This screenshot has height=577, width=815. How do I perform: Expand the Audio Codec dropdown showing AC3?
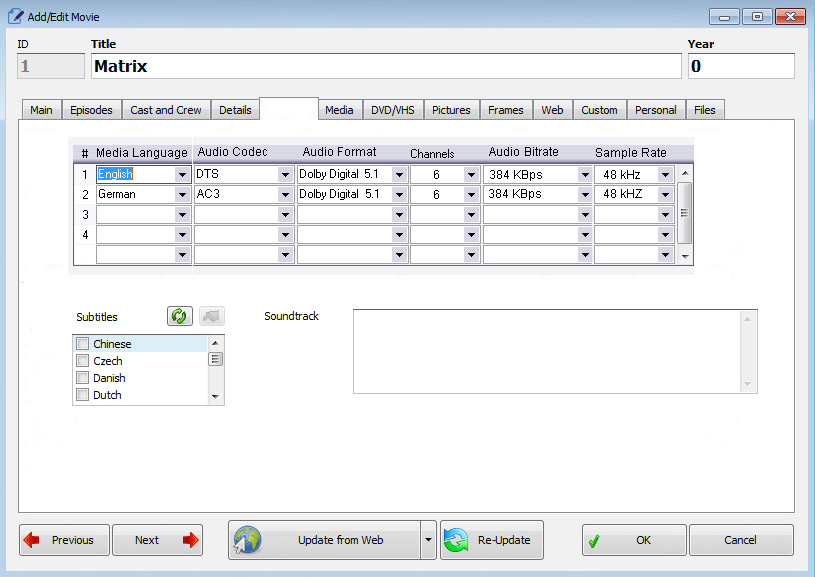pos(286,194)
